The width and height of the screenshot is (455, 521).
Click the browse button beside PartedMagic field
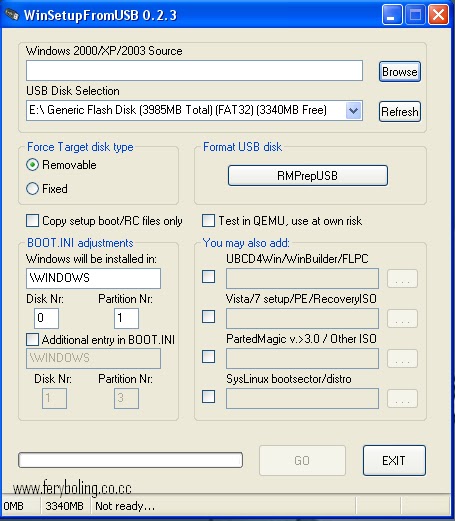click(x=402, y=359)
